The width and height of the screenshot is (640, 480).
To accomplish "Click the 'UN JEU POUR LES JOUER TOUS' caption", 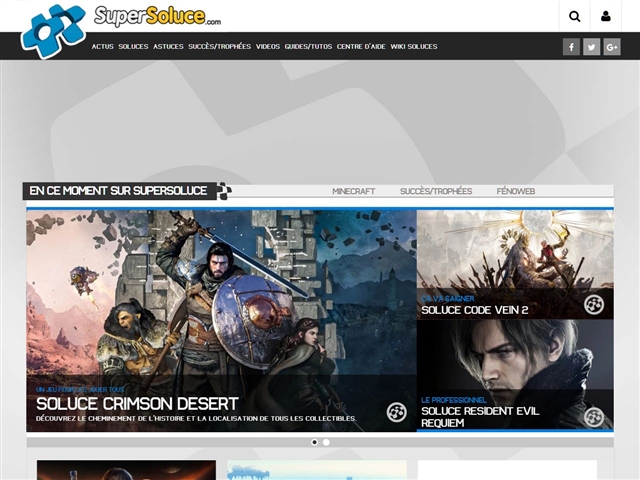I will point(80,389).
